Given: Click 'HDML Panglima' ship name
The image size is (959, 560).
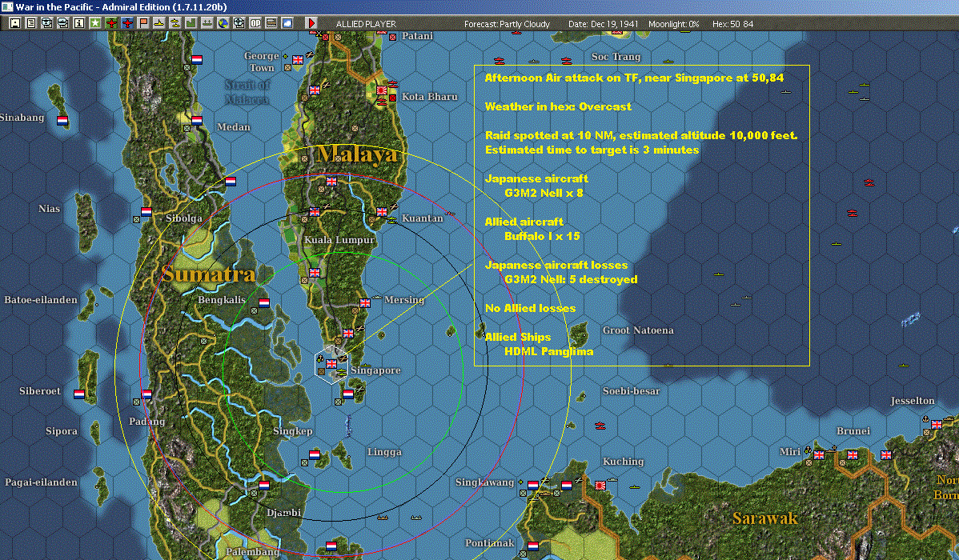Looking at the screenshot, I should (x=548, y=351).
